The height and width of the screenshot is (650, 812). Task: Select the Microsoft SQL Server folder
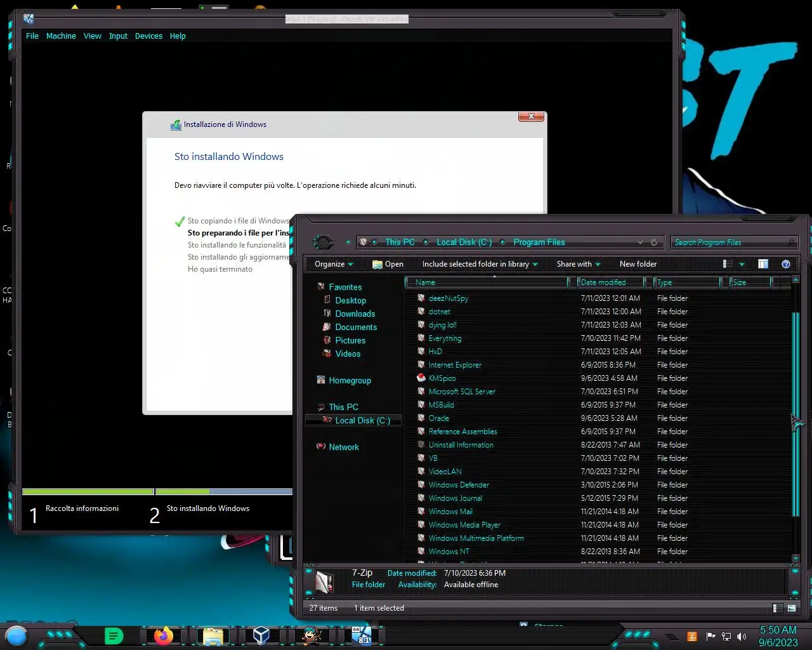(x=462, y=392)
